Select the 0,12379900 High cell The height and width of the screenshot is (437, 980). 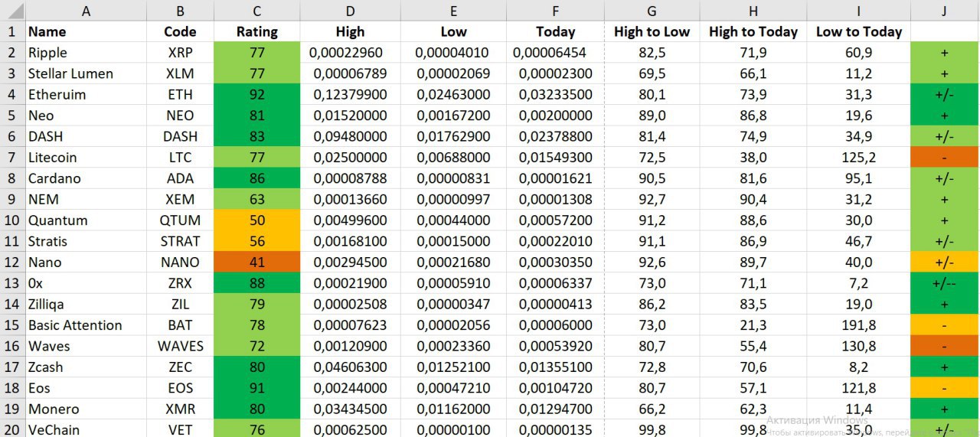350,95
